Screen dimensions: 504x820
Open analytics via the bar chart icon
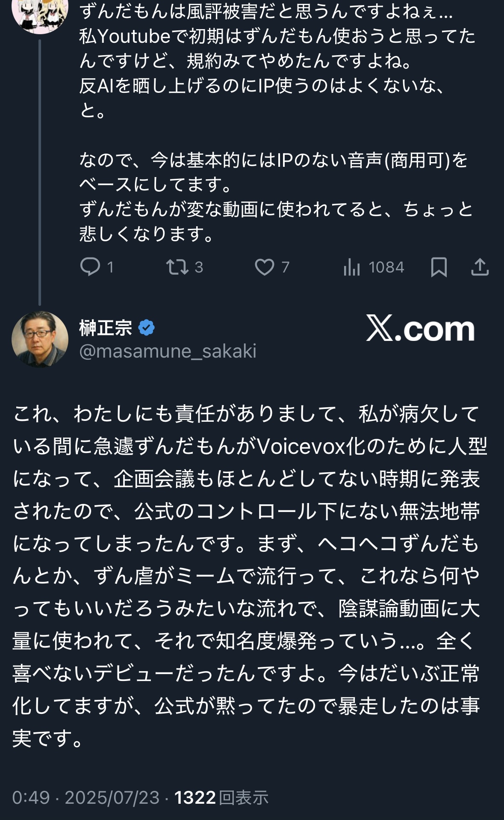(352, 267)
